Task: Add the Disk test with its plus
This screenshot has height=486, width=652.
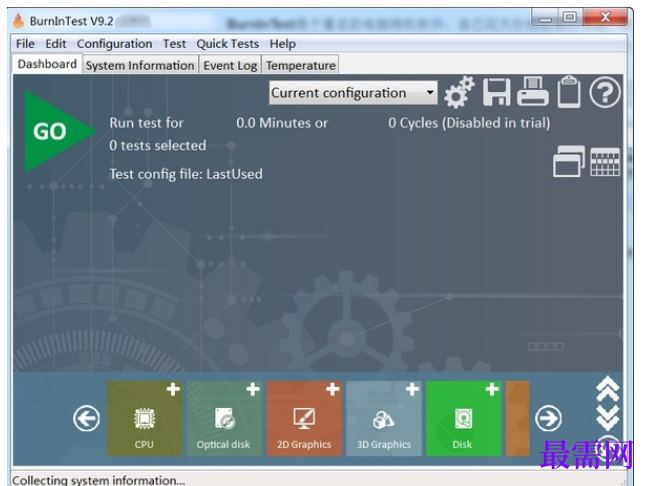Action: click(x=492, y=390)
